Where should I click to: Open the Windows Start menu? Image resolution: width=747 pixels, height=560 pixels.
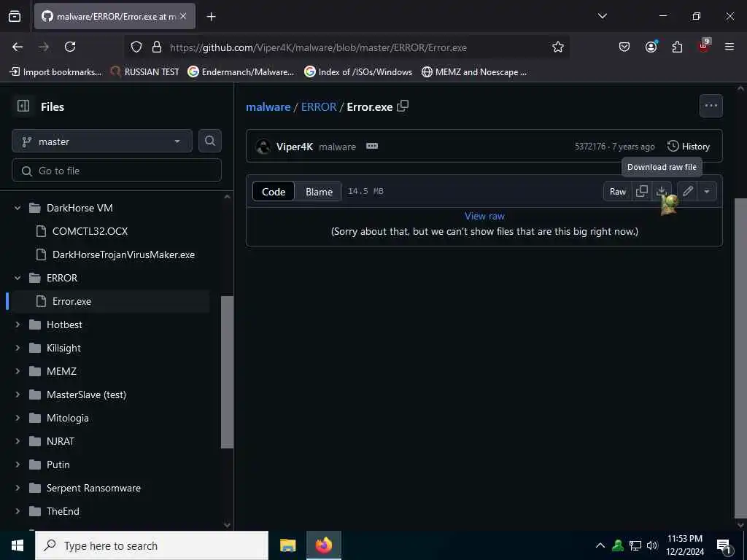[x=18, y=545]
